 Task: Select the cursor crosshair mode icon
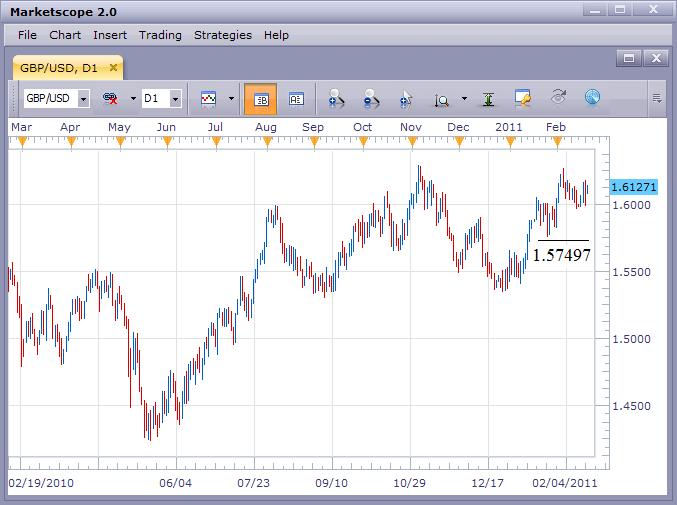pos(406,98)
